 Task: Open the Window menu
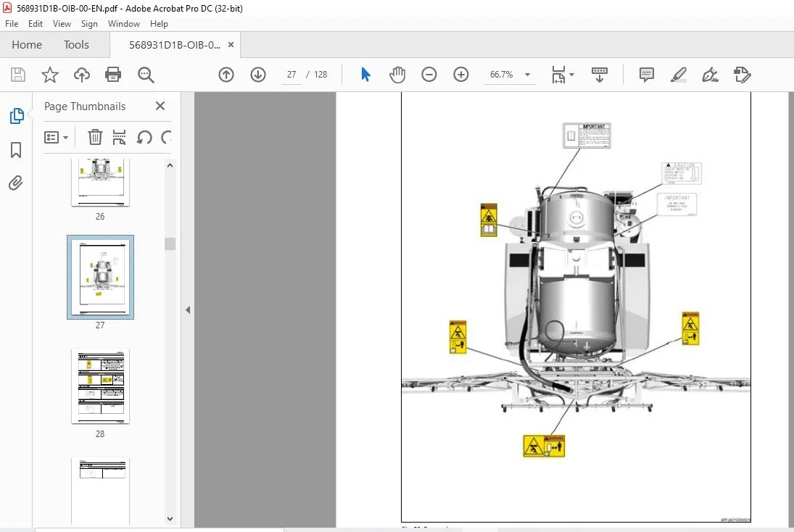123,24
